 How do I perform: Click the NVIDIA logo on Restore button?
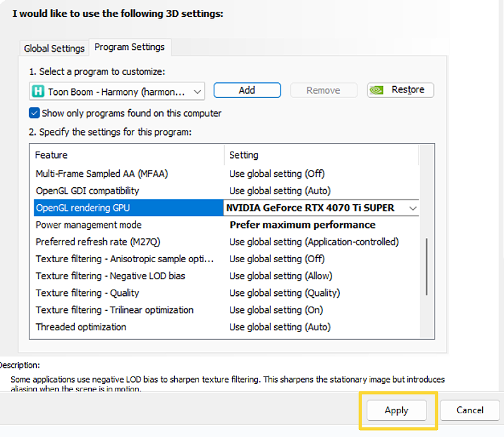tap(377, 91)
